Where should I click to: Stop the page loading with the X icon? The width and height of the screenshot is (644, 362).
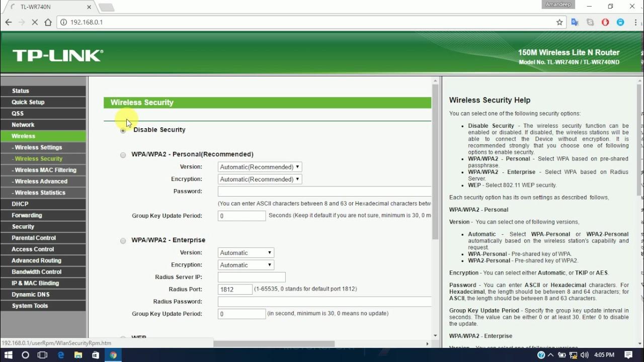[35, 22]
